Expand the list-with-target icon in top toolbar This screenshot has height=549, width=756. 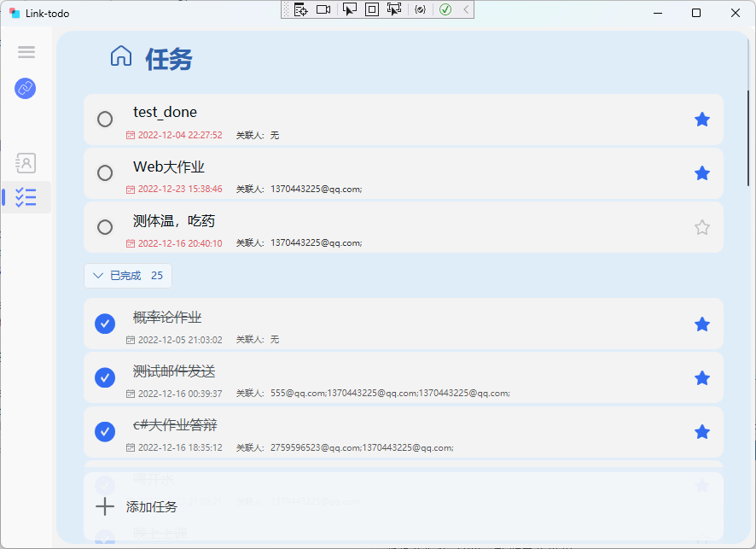coord(300,9)
